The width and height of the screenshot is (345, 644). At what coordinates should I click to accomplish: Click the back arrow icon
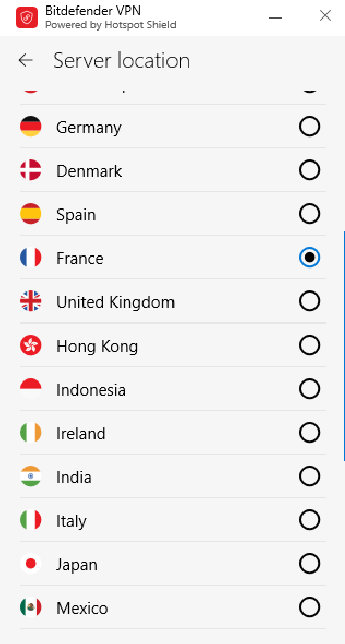coord(26,61)
